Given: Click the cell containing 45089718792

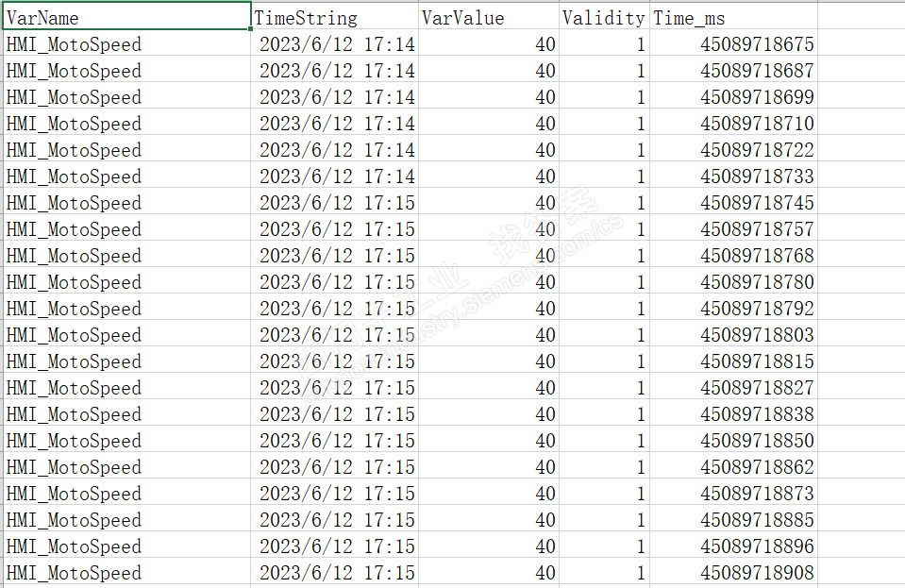Looking at the screenshot, I should click(x=733, y=308).
